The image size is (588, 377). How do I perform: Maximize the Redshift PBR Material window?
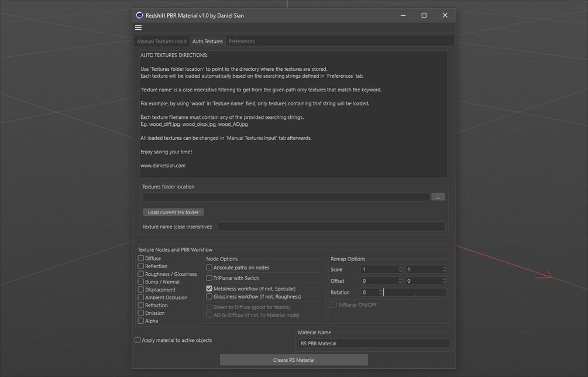[x=424, y=15]
